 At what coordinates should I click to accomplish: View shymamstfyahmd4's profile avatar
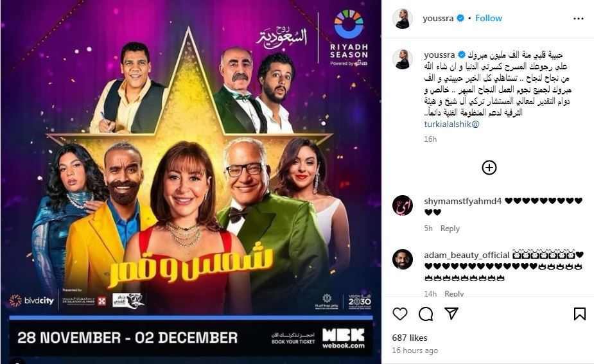[402, 205]
